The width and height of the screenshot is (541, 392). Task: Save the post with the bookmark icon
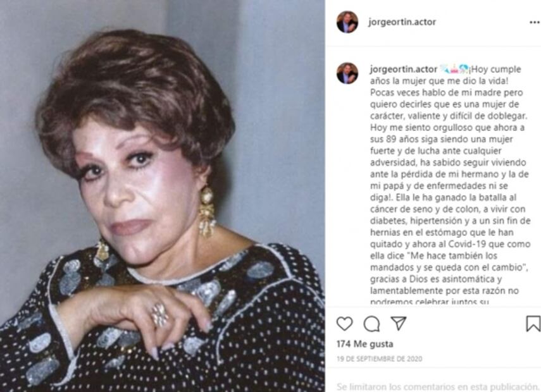533,324
